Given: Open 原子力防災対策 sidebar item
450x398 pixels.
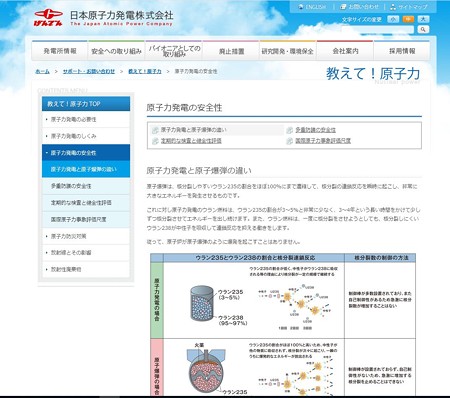Looking at the screenshot, I should [x=86, y=236].
